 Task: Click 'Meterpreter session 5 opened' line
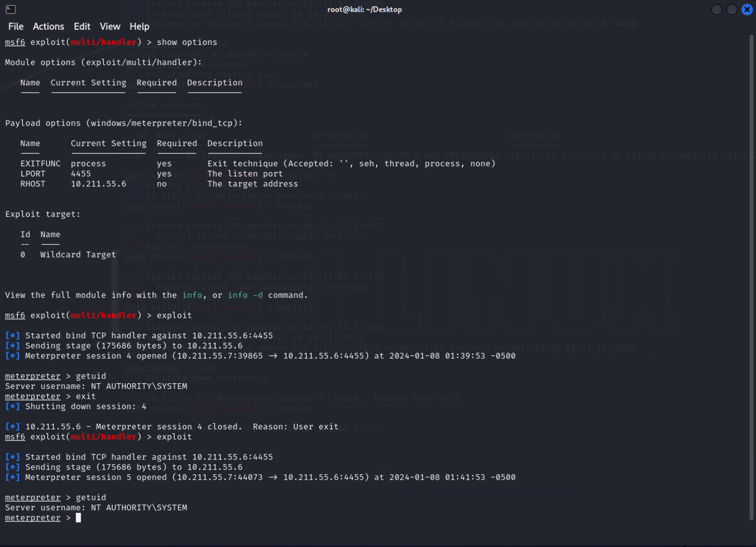[95, 477]
